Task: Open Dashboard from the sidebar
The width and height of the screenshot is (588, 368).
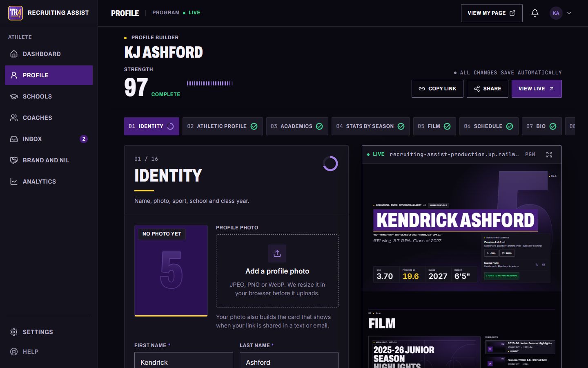Action: [x=49, y=54]
